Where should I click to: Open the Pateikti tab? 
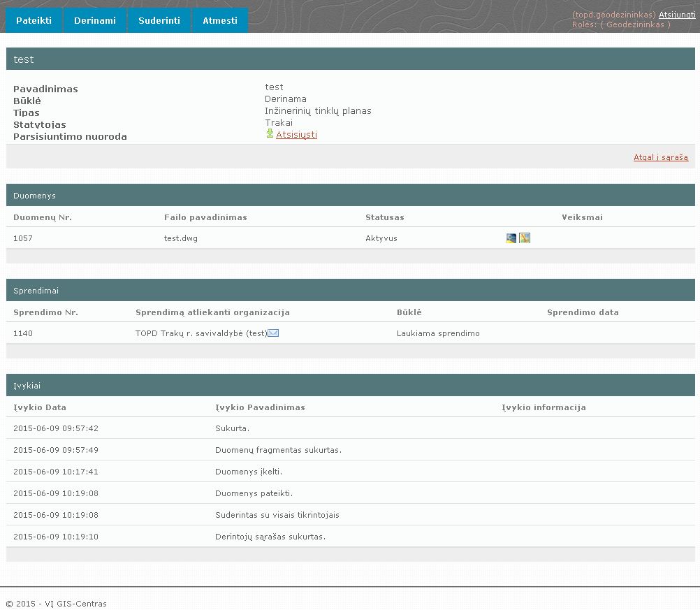(x=34, y=20)
